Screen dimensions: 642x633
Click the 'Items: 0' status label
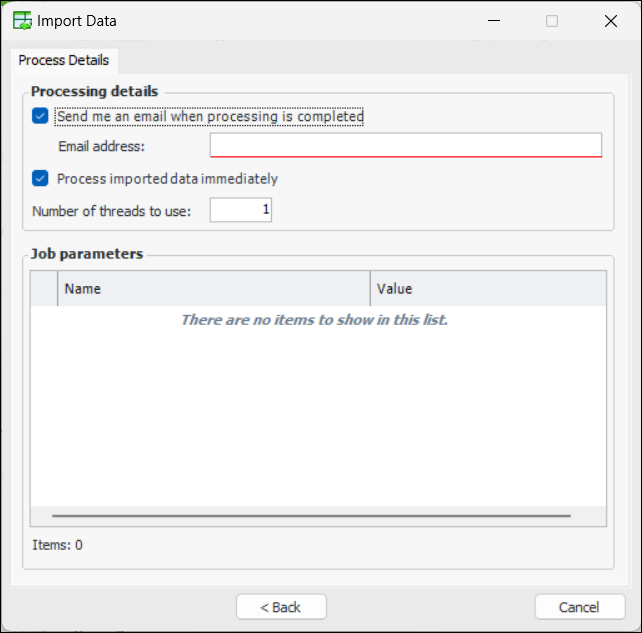(x=57, y=545)
